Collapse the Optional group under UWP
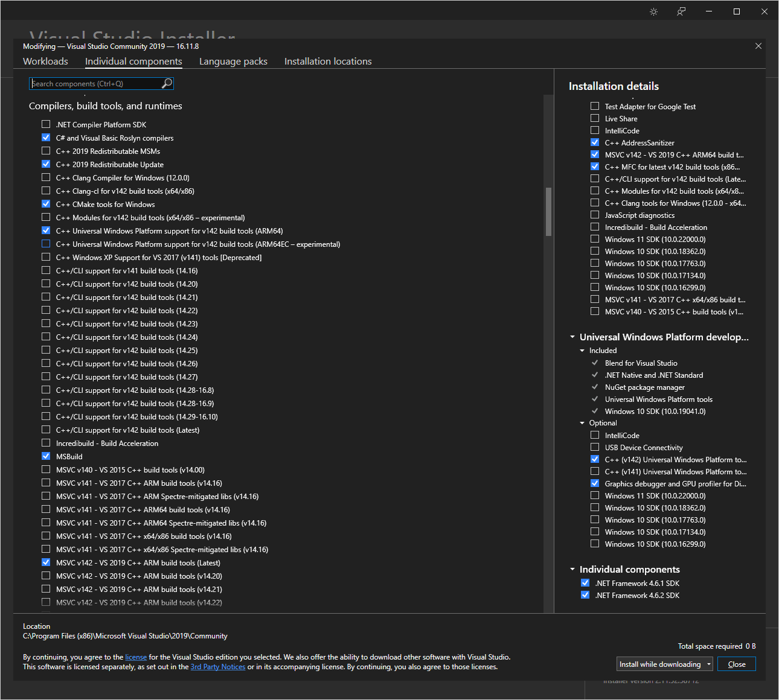This screenshot has width=779, height=700. 582,423
